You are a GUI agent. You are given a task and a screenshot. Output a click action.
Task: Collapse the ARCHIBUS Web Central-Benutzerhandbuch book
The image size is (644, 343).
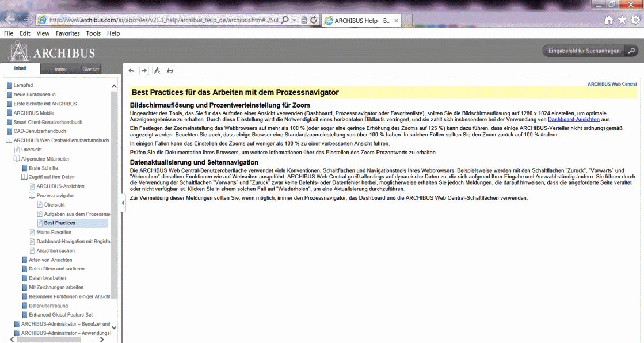click(x=9, y=140)
